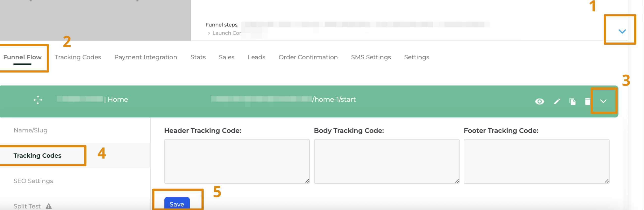Viewport: 644px width, 210px height.
Task: Open Payment Integration settings
Action: 145,57
